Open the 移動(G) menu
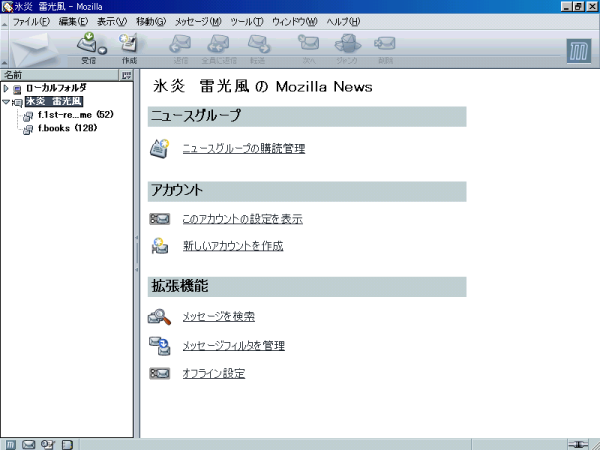The width and height of the screenshot is (600, 450). 151,22
